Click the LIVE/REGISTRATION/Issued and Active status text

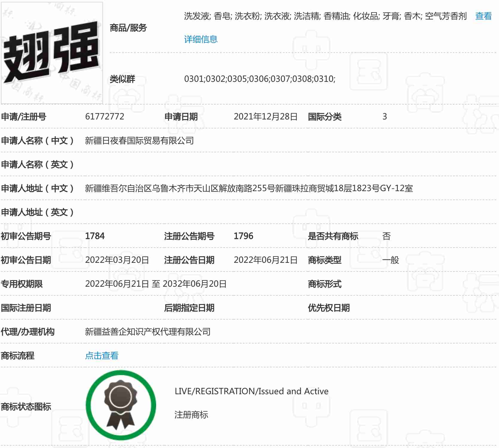tap(251, 391)
